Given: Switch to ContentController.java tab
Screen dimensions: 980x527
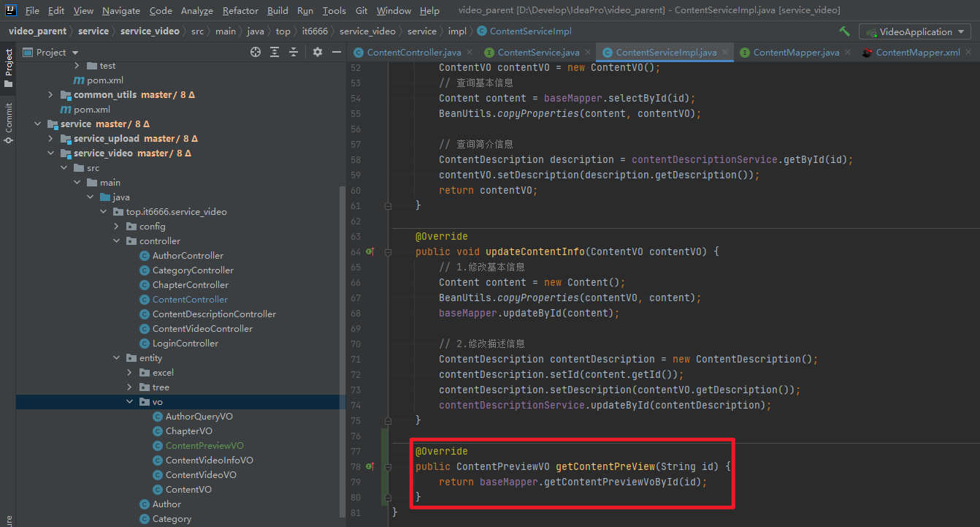Looking at the screenshot, I should coord(413,53).
